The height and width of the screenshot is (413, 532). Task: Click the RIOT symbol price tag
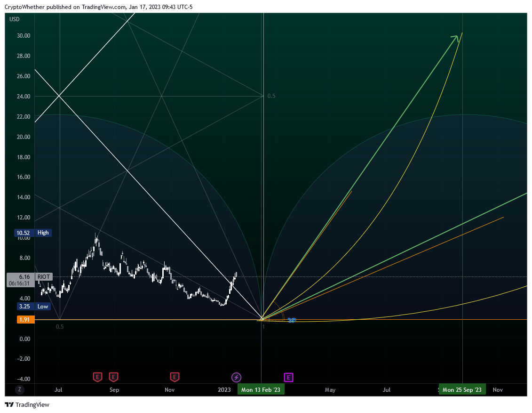[44, 277]
